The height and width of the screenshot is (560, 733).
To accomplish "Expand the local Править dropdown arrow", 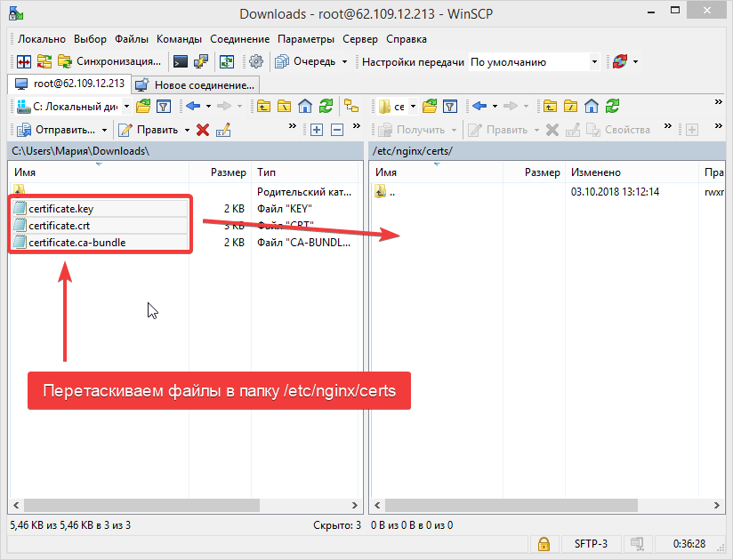I will (187, 130).
